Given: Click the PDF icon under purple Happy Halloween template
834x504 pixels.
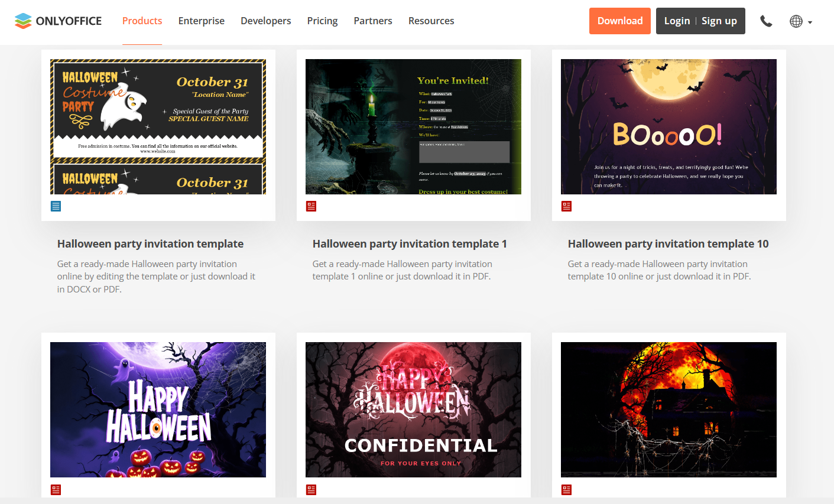Looking at the screenshot, I should click(56, 490).
